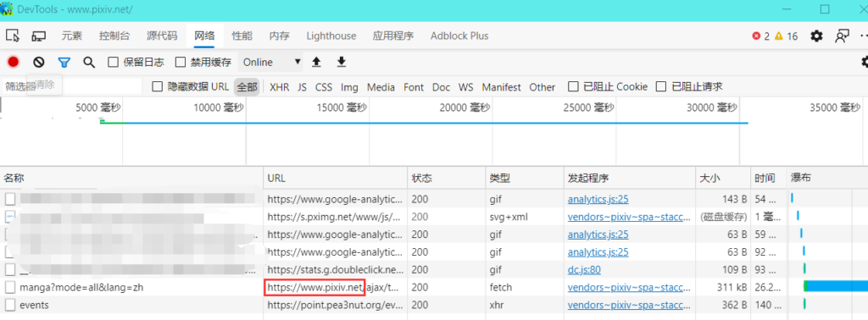
Task: Click the https://stats.g.doubleclick.ne... URL cell
Action: pyautogui.click(x=336, y=270)
